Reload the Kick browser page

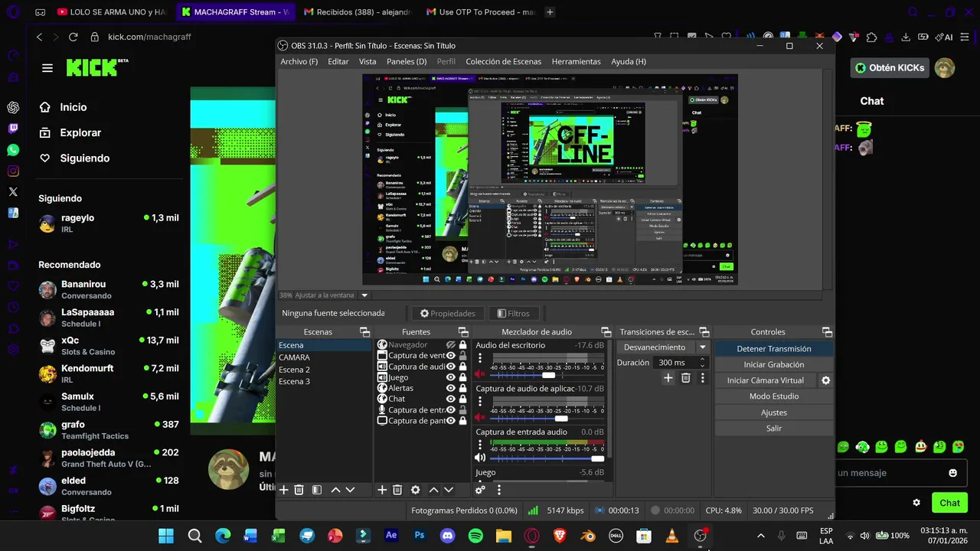click(x=73, y=37)
